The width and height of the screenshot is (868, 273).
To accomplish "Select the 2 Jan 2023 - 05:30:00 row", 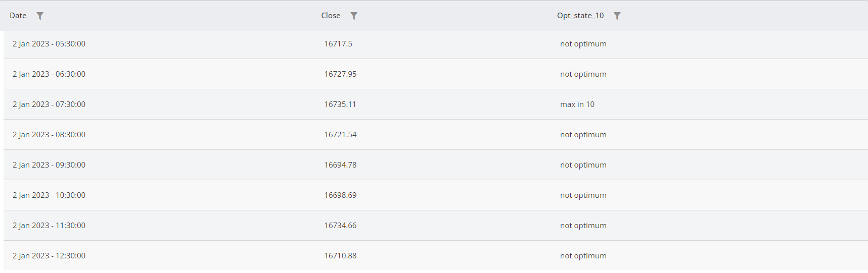I will tap(49, 44).
